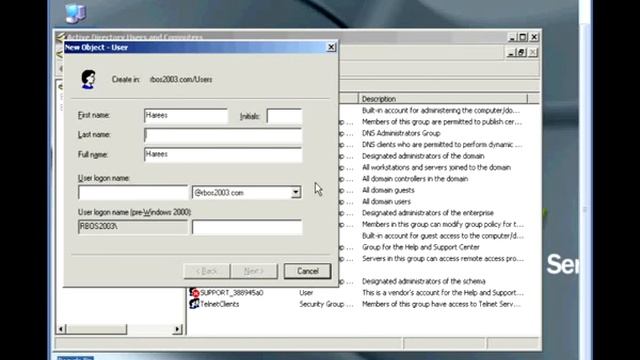Click the Last name input field
The height and width of the screenshot is (360, 640).
coord(223,135)
